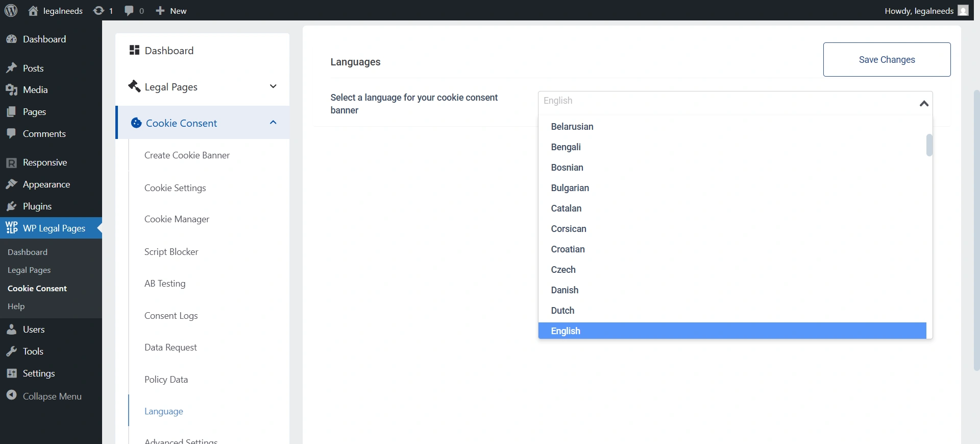The image size is (980, 444).
Task: Pick the highlighted English option
Action: click(732, 331)
